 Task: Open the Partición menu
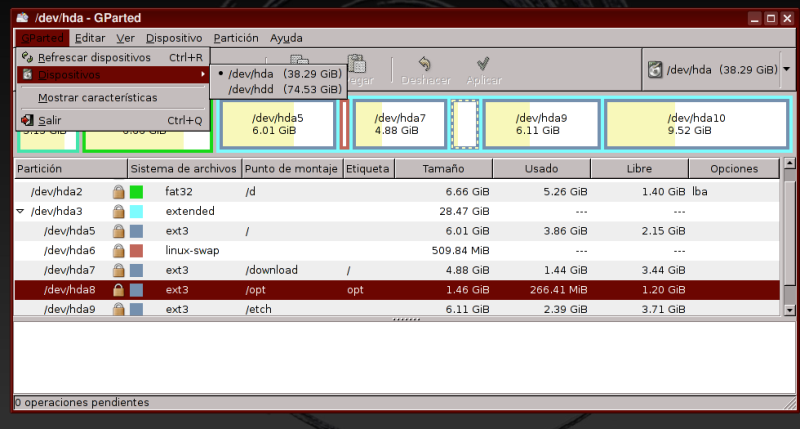(x=236, y=38)
